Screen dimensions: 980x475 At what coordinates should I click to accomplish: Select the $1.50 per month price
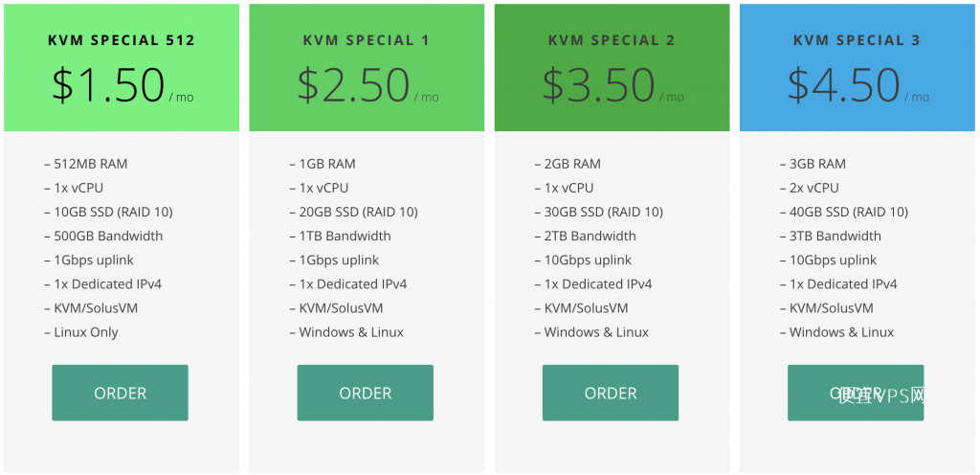[x=122, y=85]
